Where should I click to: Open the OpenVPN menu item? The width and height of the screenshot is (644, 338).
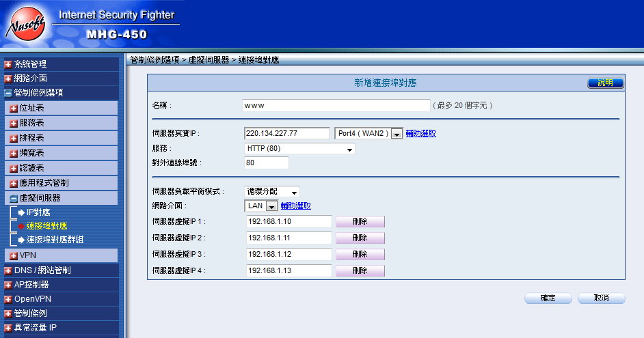[x=33, y=299]
